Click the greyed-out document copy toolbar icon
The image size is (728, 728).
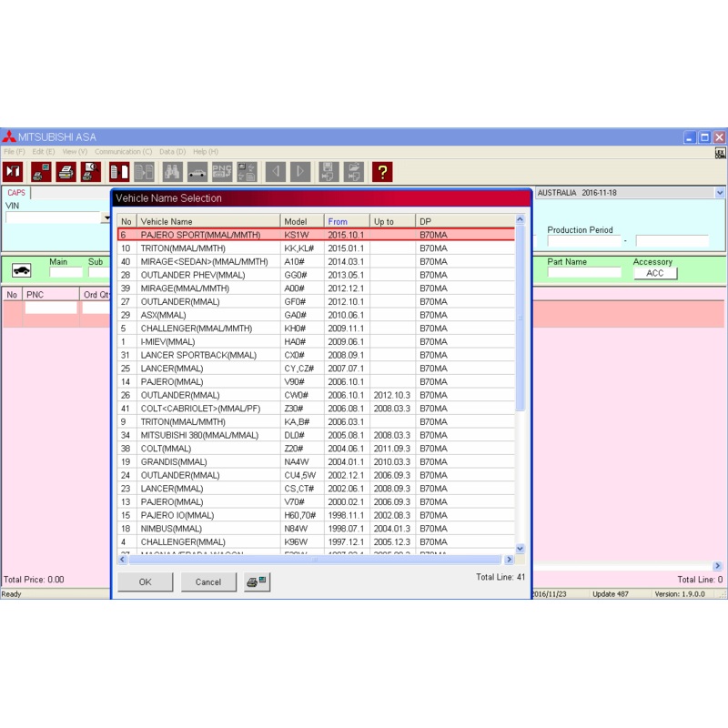(x=145, y=172)
